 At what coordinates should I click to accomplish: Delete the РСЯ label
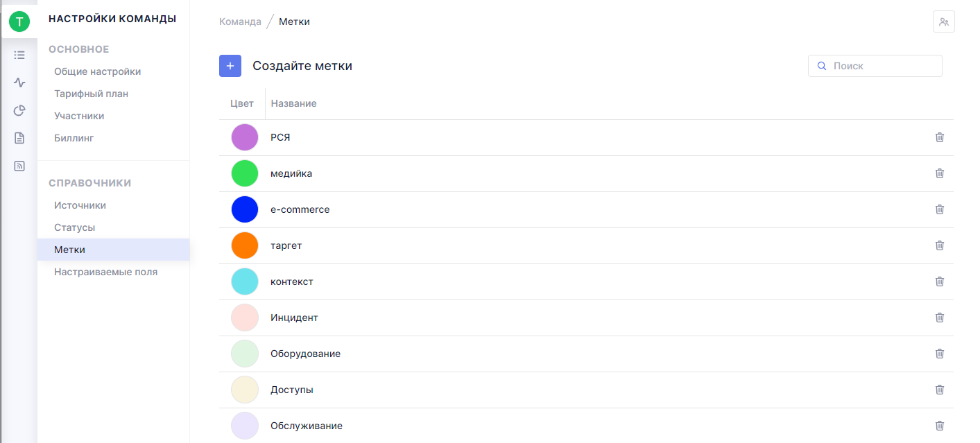[x=940, y=137]
